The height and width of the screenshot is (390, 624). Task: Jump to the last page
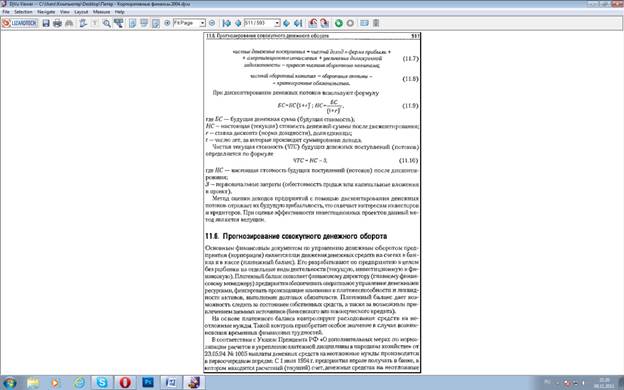[298, 23]
